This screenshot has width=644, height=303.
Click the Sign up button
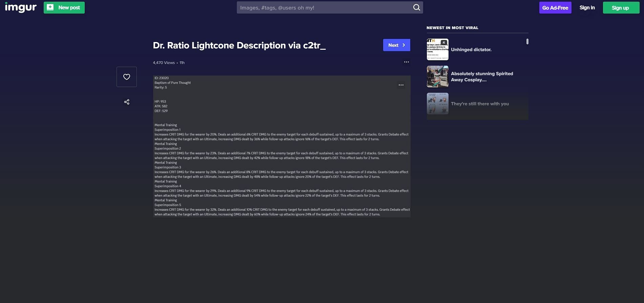tap(621, 8)
